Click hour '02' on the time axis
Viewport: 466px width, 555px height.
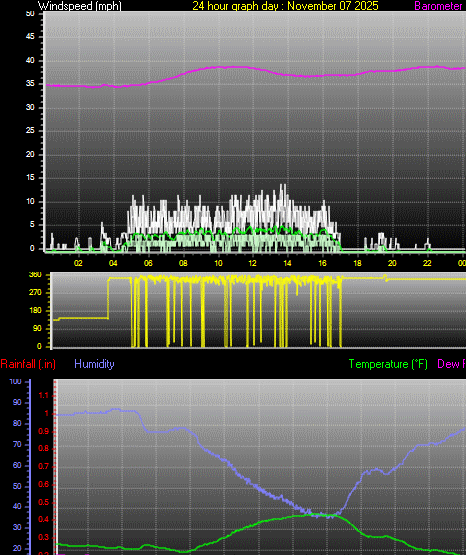click(78, 263)
